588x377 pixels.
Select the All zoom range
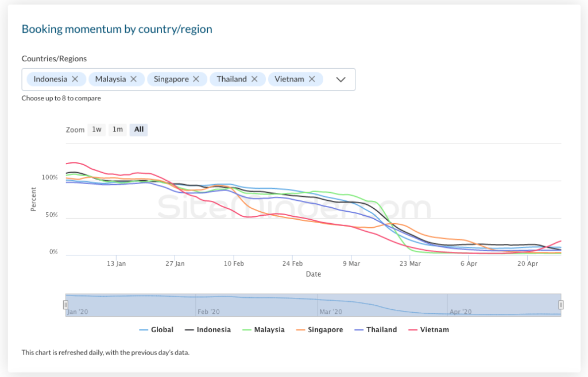pyautogui.click(x=138, y=130)
